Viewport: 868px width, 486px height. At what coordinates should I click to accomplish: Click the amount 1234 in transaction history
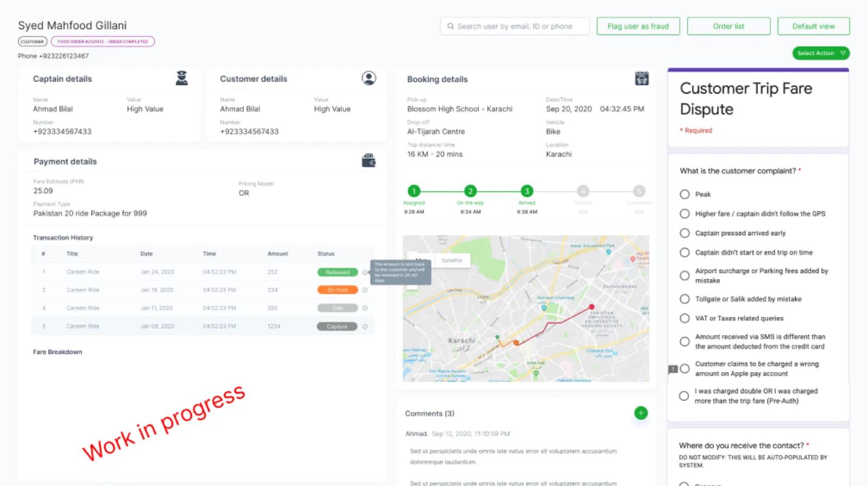click(x=274, y=326)
